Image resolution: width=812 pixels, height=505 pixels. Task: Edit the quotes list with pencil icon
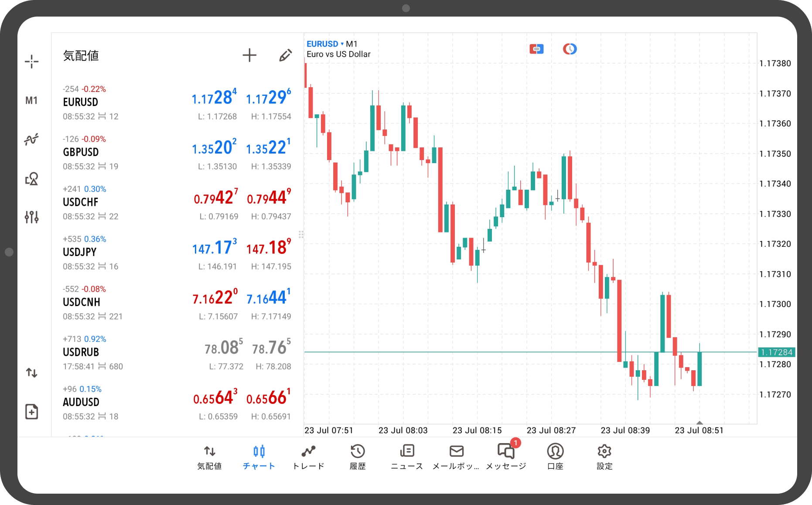coord(285,55)
